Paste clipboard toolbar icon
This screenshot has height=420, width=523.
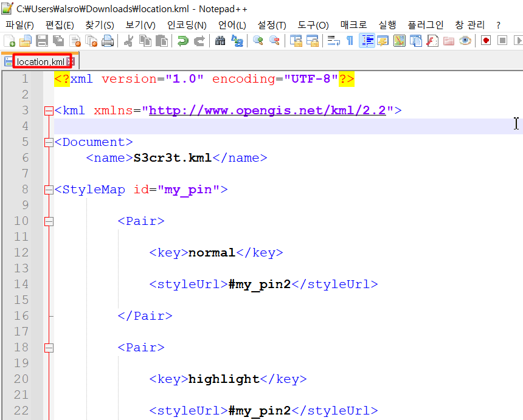click(x=162, y=41)
